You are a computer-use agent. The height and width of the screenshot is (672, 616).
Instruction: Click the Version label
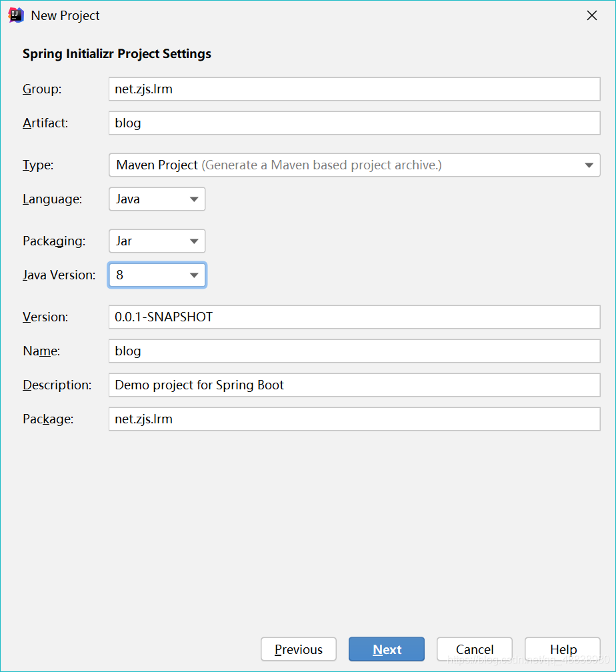[45, 317]
